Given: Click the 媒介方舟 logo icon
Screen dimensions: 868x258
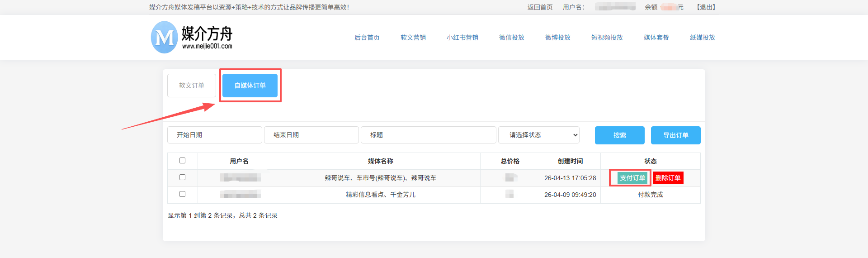Looking at the screenshot, I should pos(164,38).
